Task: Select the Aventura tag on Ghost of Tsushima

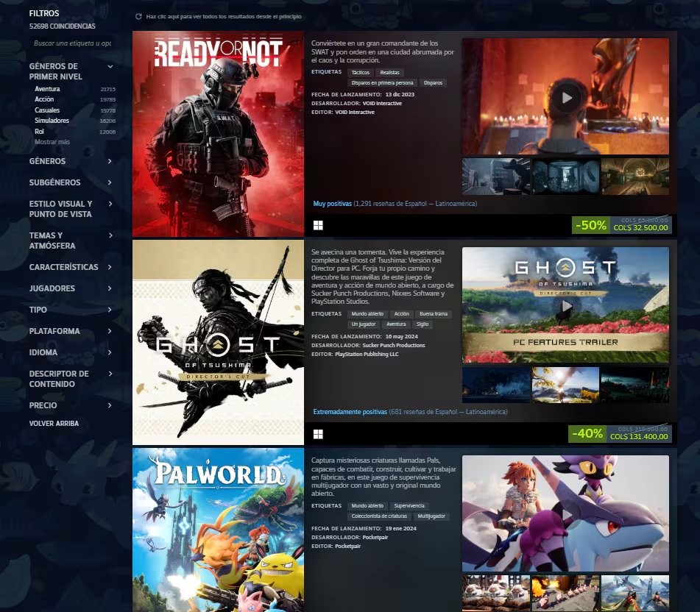Action: pos(396,324)
